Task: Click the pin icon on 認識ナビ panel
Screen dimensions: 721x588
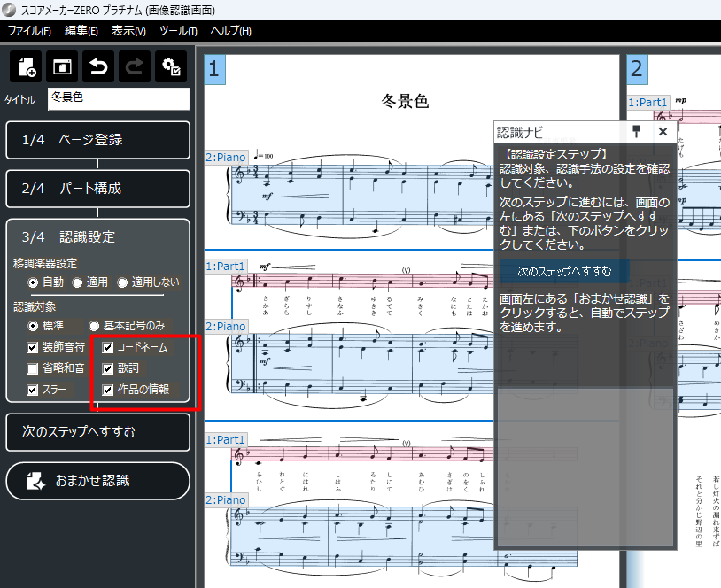Action: 635,132
